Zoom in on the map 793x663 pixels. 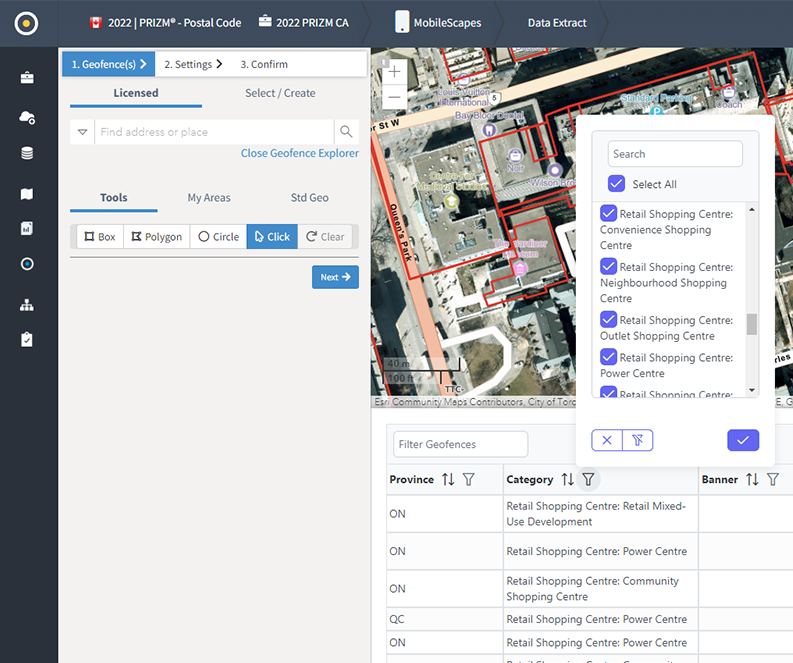click(x=395, y=72)
